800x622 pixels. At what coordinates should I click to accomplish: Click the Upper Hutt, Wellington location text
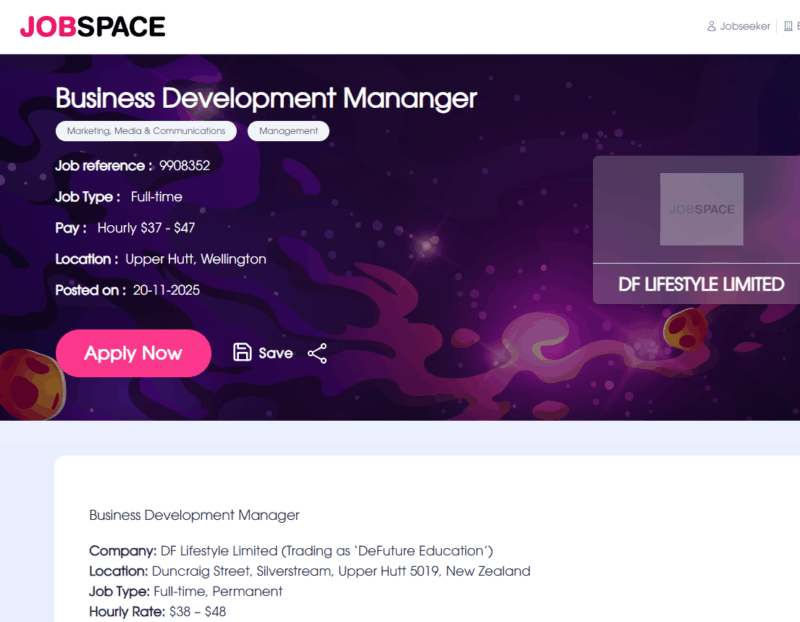[x=195, y=259]
